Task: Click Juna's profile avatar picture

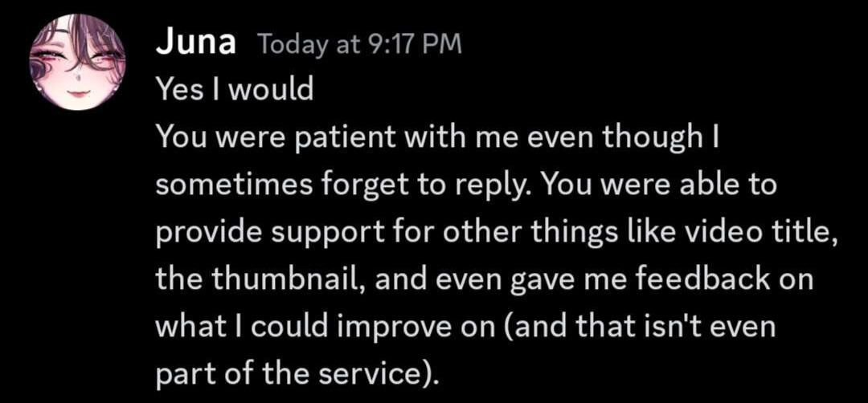Action: [78, 62]
